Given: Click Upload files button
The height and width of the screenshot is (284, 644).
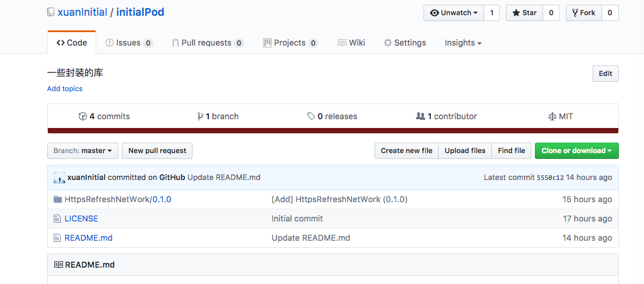Looking at the screenshot, I should coord(465,151).
